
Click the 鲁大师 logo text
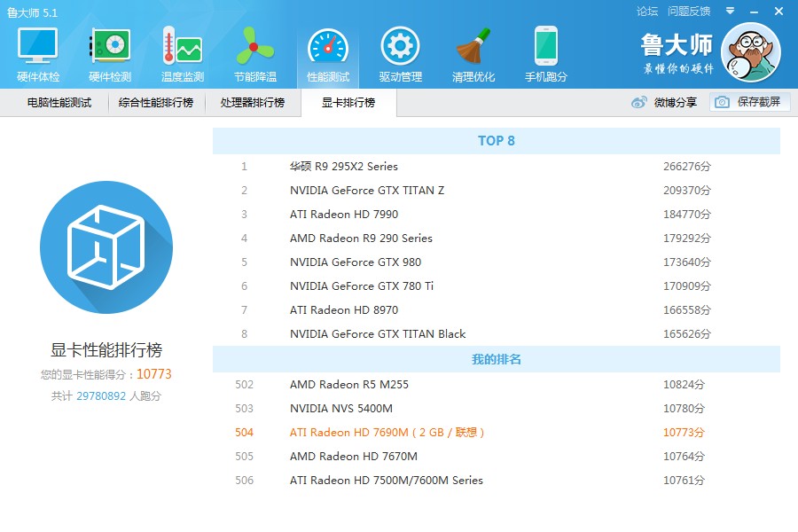pyautogui.click(x=677, y=45)
